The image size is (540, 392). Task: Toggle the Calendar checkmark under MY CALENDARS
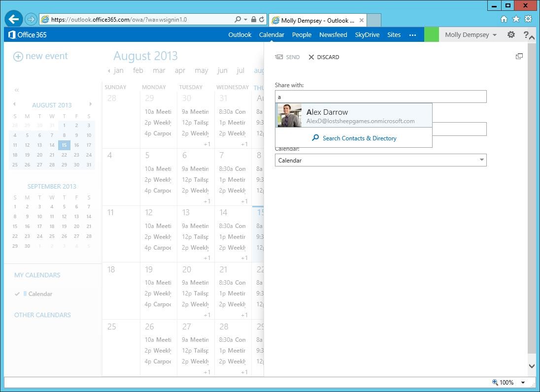(18, 294)
